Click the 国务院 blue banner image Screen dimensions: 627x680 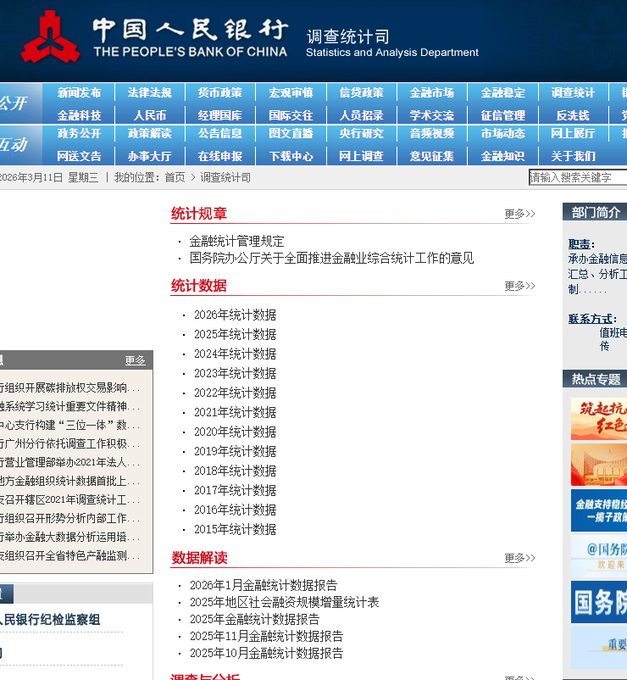(599, 602)
